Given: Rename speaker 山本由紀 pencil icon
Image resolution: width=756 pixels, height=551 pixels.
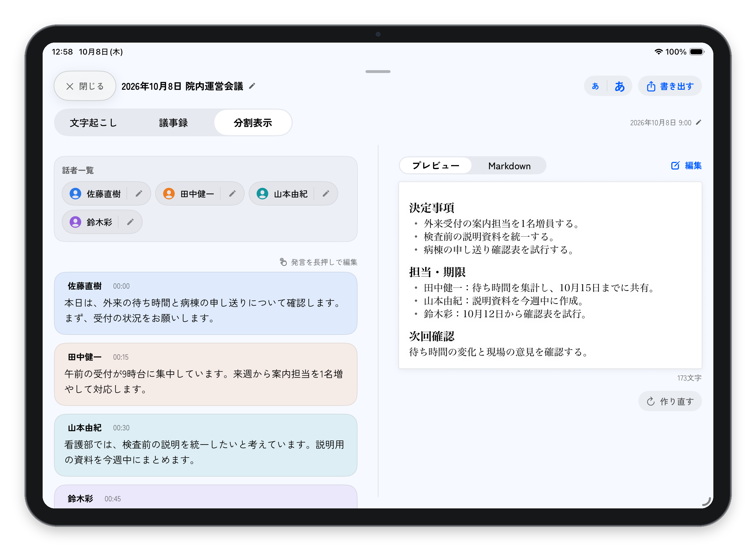Looking at the screenshot, I should [326, 193].
